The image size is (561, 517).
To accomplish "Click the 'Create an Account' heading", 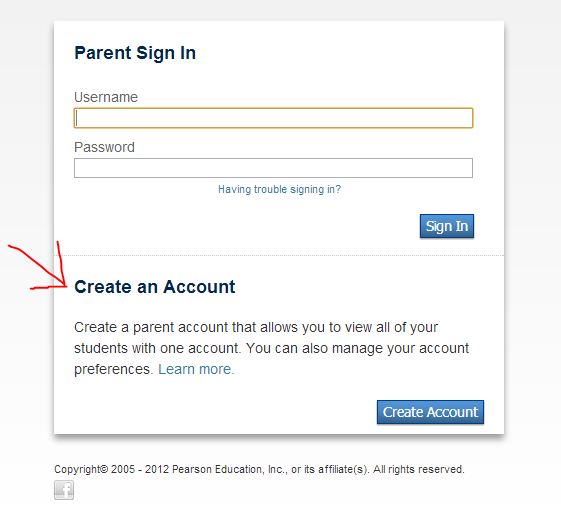I will [x=155, y=287].
